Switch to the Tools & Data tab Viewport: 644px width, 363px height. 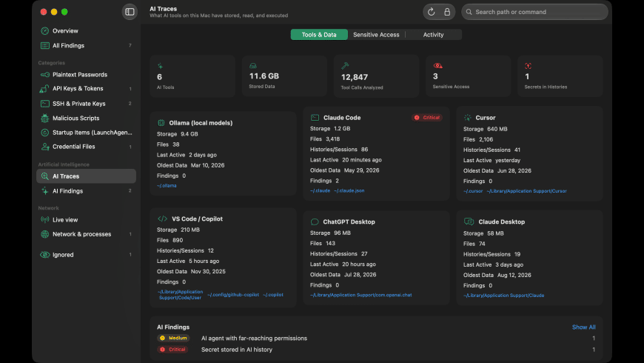click(x=319, y=35)
